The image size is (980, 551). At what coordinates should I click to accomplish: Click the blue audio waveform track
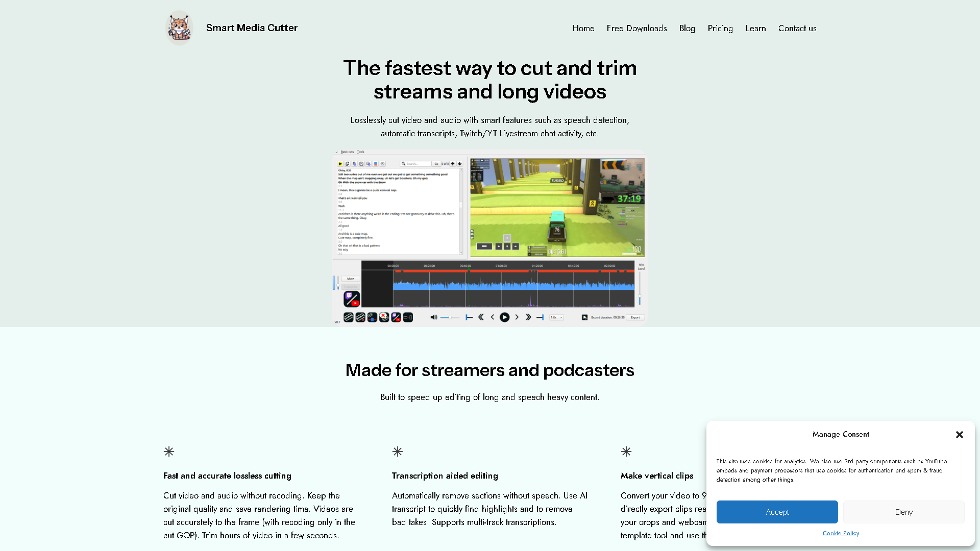coord(513,285)
